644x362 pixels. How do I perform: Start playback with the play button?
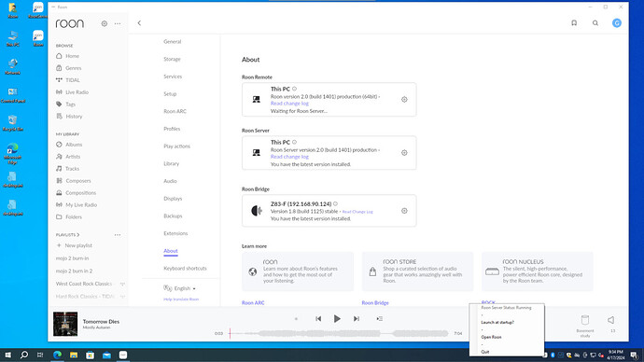337,318
